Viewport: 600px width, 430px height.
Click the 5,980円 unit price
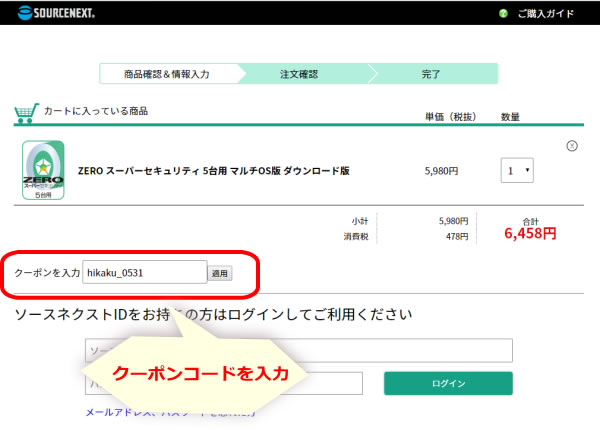pyautogui.click(x=441, y=171)
